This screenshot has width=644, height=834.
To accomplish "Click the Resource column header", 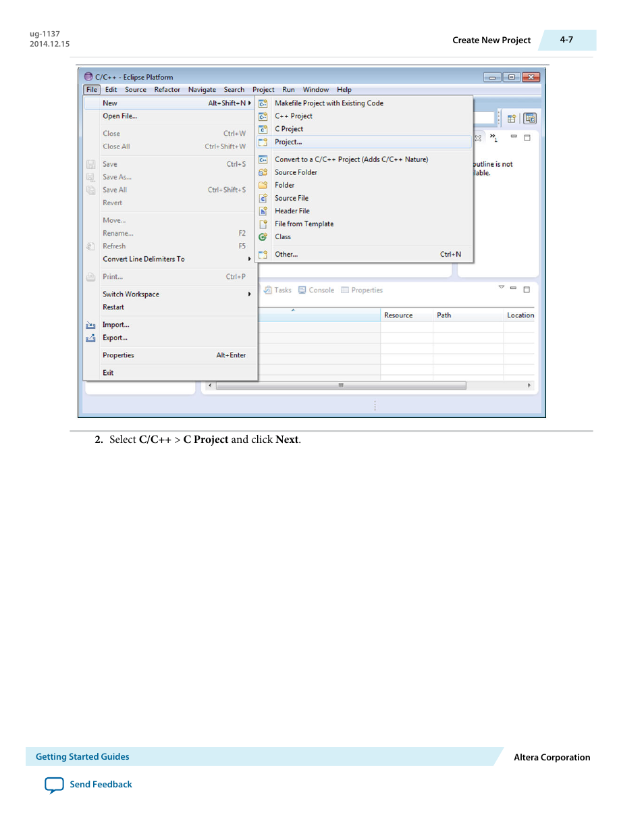I will click(x=406, y=315).
